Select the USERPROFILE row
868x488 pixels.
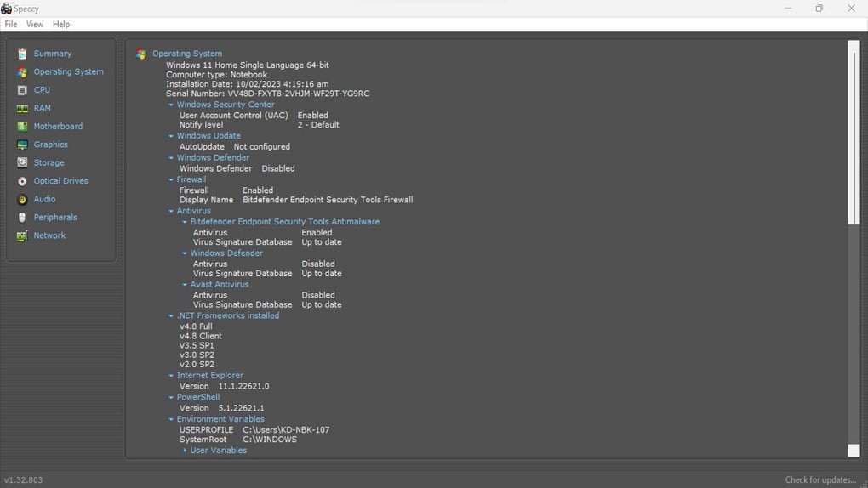pyautogui.click(x=254, y=430)
